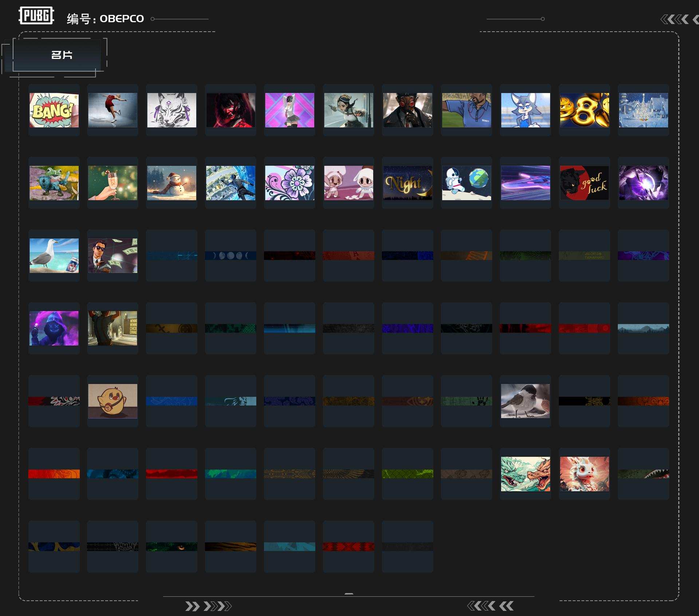Choose the figure skater nameplate

(x=112, y=110)
